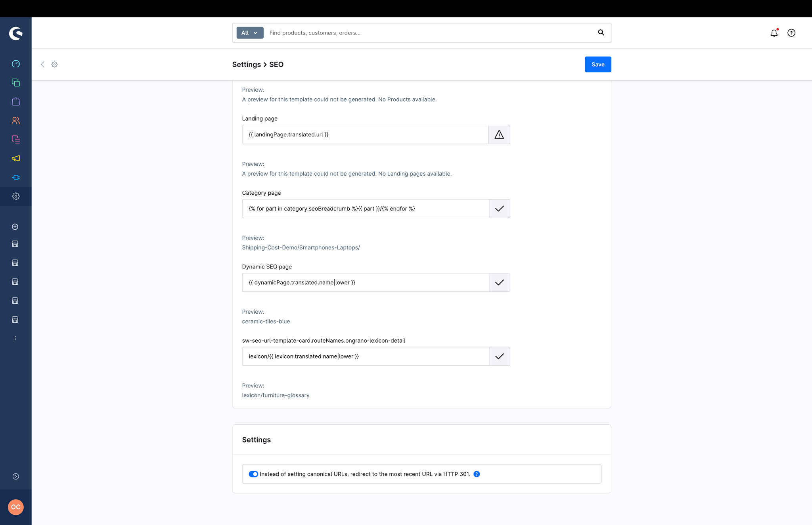812x525 pixels.
Task: Open the Dashboard from the sidebar
Action: (16, 64)
